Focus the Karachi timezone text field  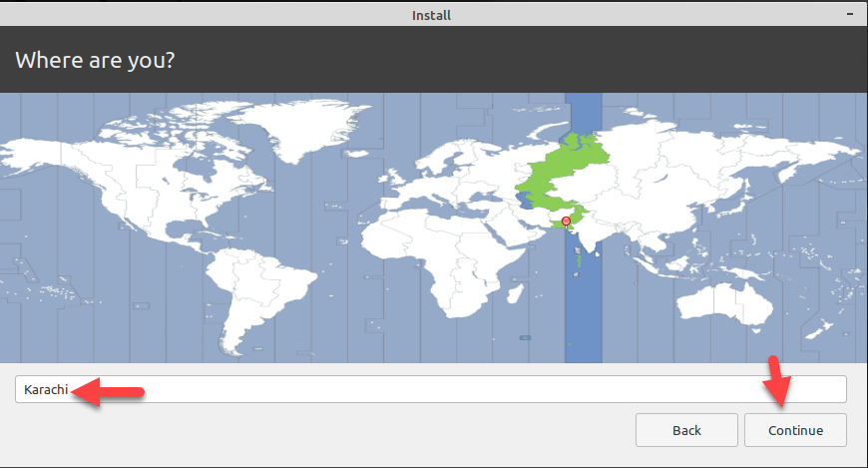click(429, 389)
